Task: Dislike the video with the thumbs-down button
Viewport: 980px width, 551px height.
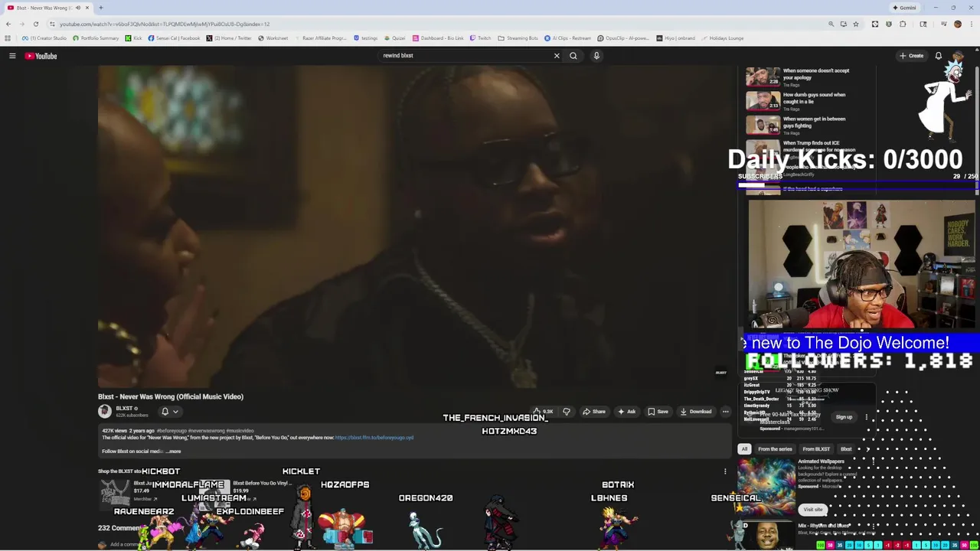Action: click(567, 412)
